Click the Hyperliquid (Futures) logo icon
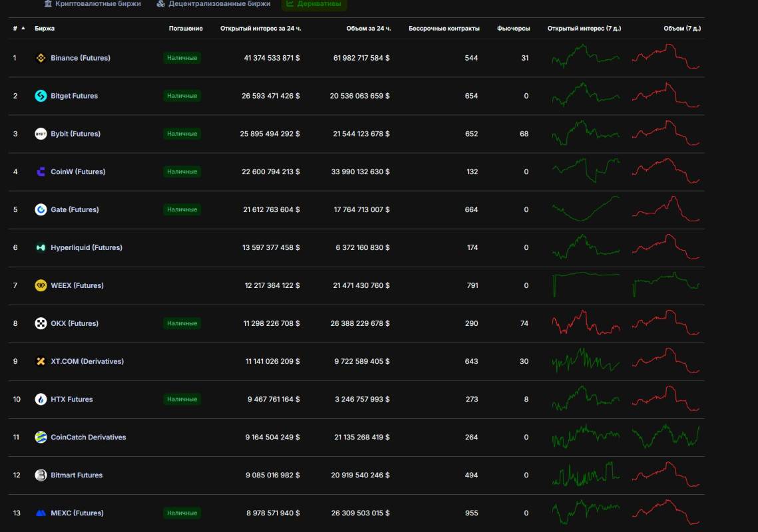 tap(41, 247)
